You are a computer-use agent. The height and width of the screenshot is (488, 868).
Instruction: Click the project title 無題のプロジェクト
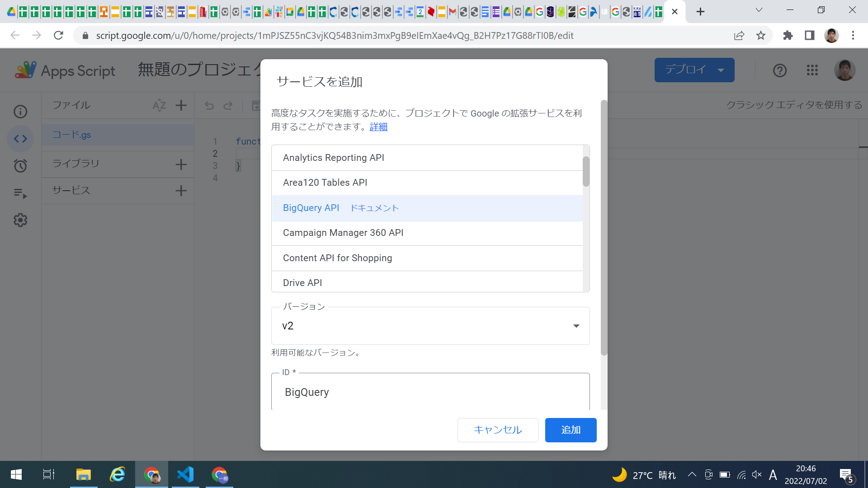coord(199,70)
